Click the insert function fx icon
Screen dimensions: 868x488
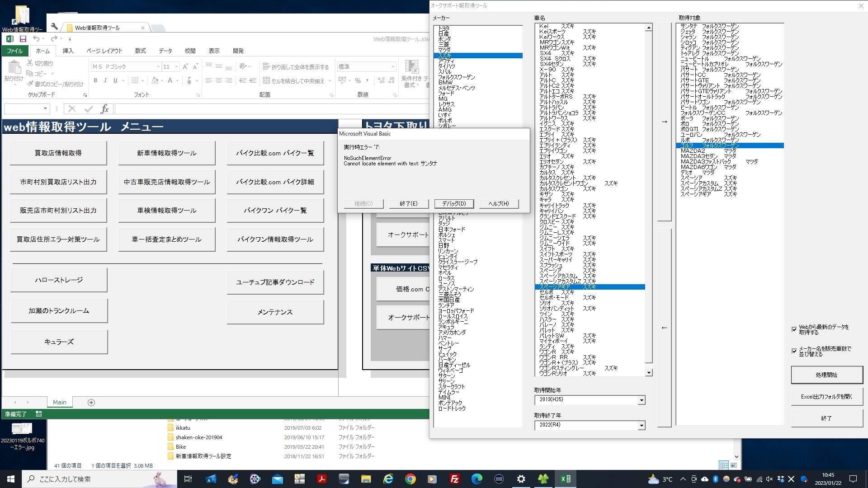[x=104, y=109]
